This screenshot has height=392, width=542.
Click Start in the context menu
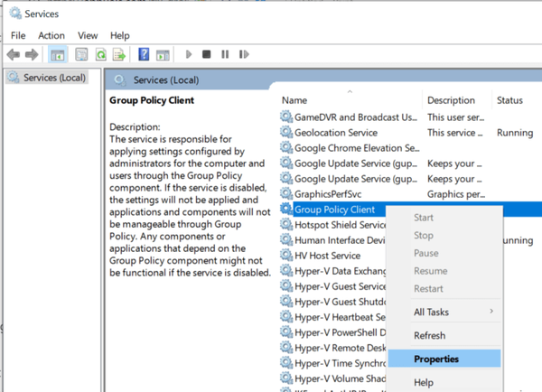444,218
